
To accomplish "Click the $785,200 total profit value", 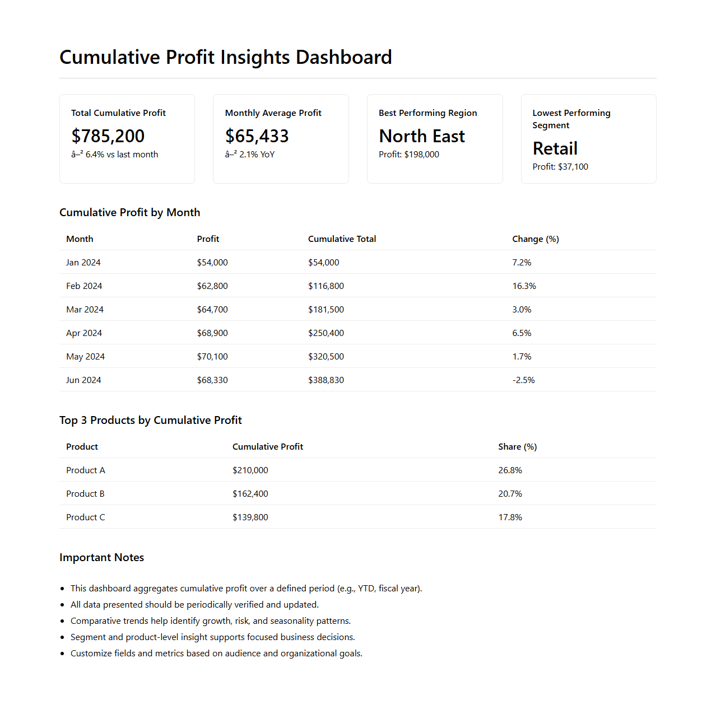I will [108, 136].
